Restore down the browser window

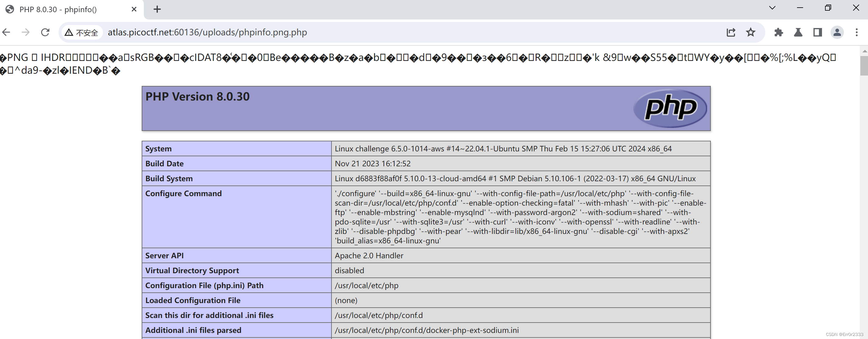[x=828, y=8]
